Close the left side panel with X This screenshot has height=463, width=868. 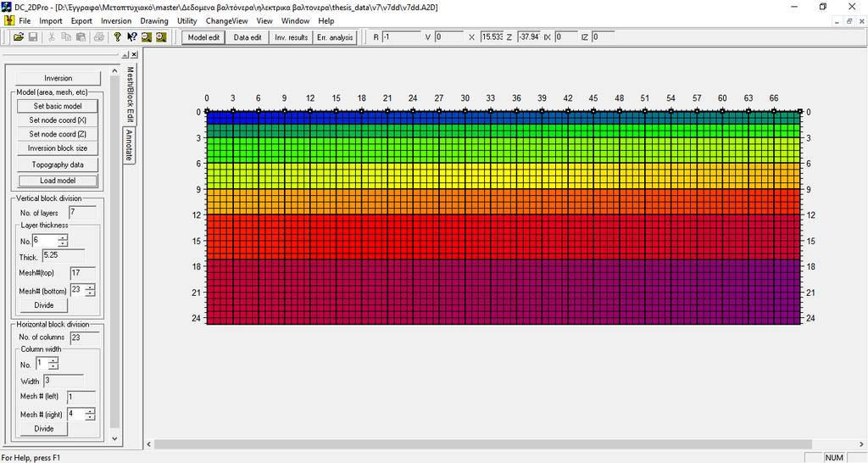[x=134, y=54]
